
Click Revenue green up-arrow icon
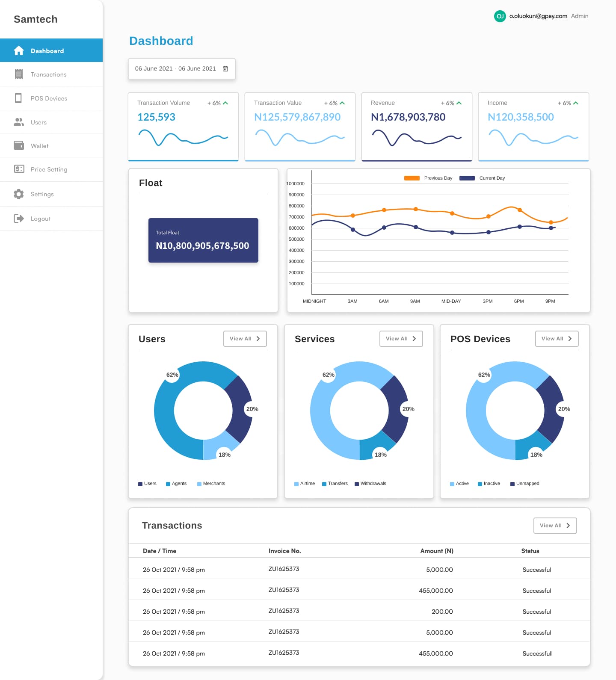click(459, 103)
